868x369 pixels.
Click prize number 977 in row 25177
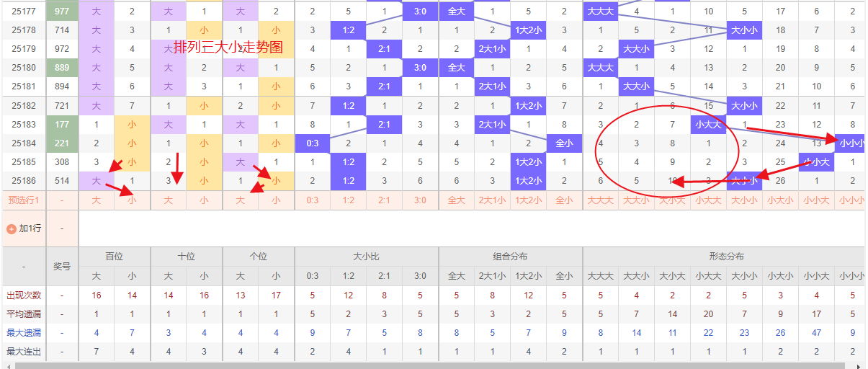click(x=62, y=12)
